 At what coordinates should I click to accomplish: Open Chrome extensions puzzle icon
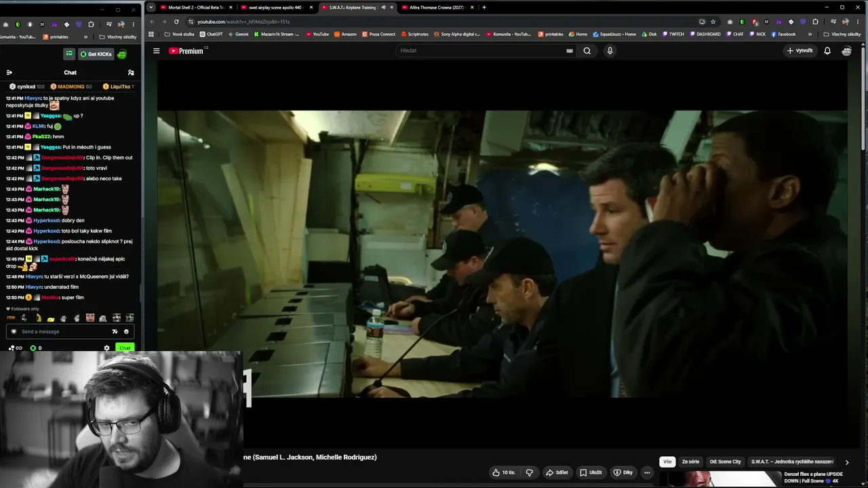click(x=815, y=22)
